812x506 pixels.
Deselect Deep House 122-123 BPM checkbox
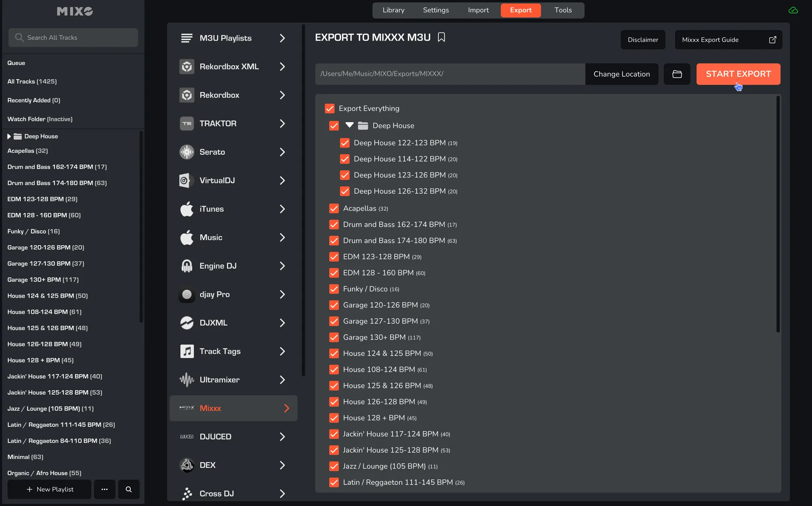coord(345,143)
